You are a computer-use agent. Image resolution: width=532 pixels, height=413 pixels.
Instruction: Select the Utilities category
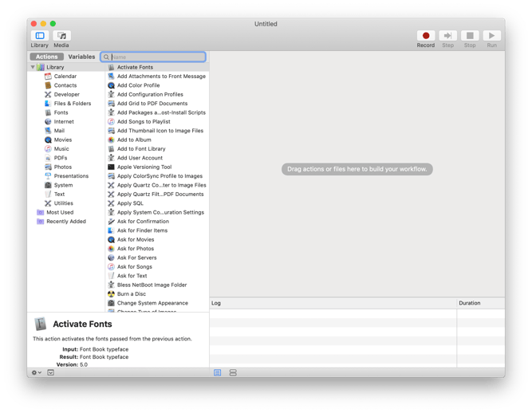pyautogui.click(x=64, y=203)
